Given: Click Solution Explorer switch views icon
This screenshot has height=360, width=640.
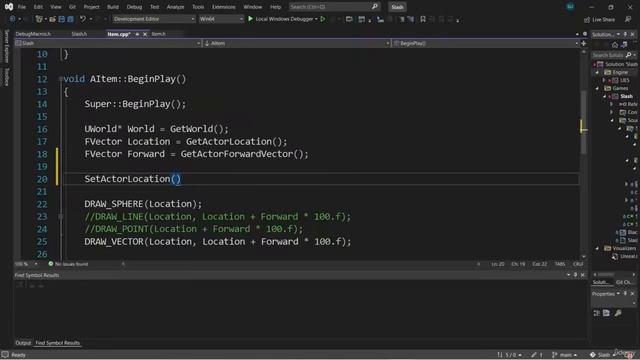Looking at the screenshot, I should click(624, 45).
